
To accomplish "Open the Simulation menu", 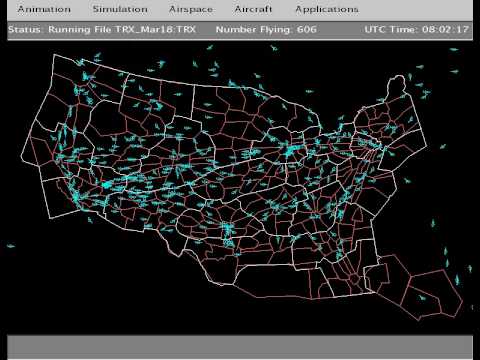I will point(120,9).
